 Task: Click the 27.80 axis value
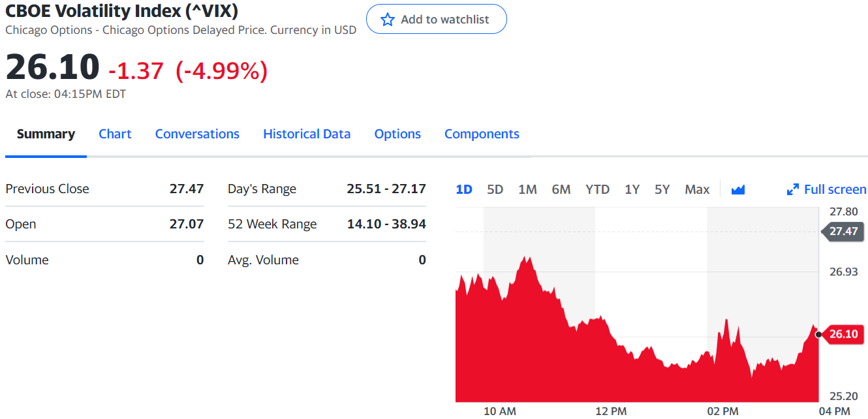[843, 211]
